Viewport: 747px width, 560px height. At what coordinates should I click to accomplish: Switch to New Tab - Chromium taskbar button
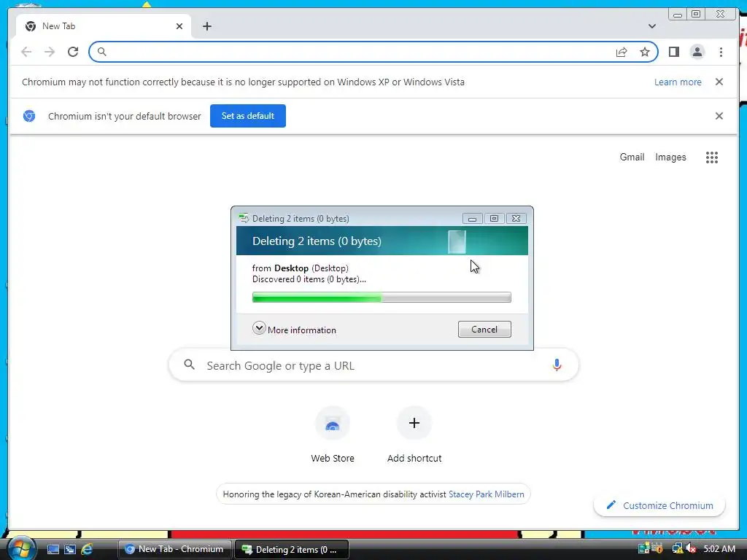[x=174, y=549]
